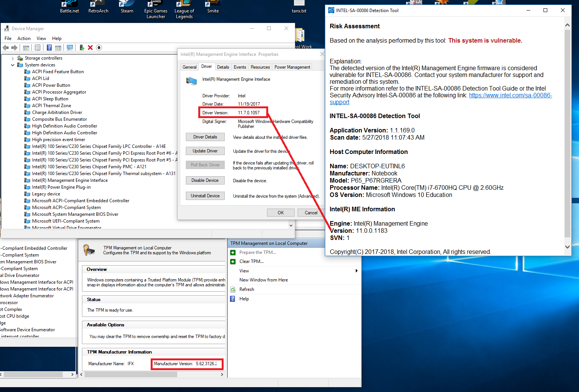Expand the Storage controllers node

13,58
